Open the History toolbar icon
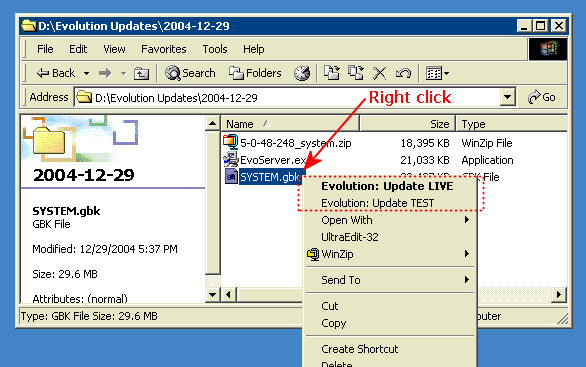Viewport: 586px width, 367px height. pyautogui.click(x=302, y=73)
